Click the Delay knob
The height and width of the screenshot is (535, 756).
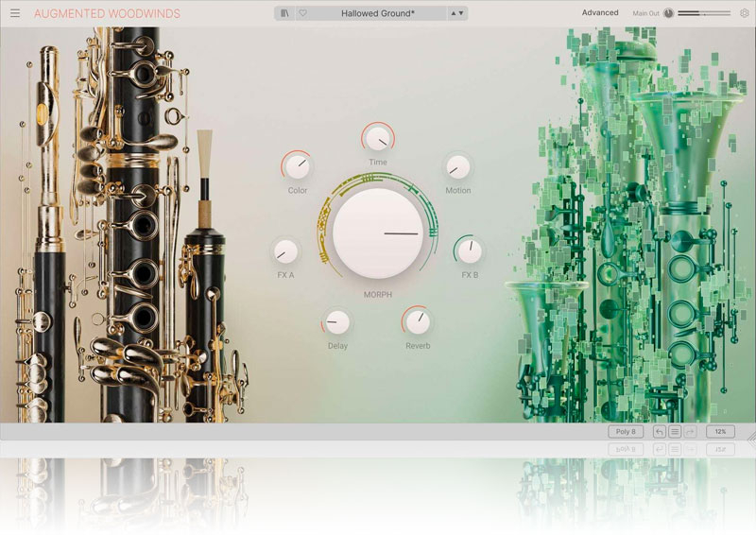coord(337,322)
